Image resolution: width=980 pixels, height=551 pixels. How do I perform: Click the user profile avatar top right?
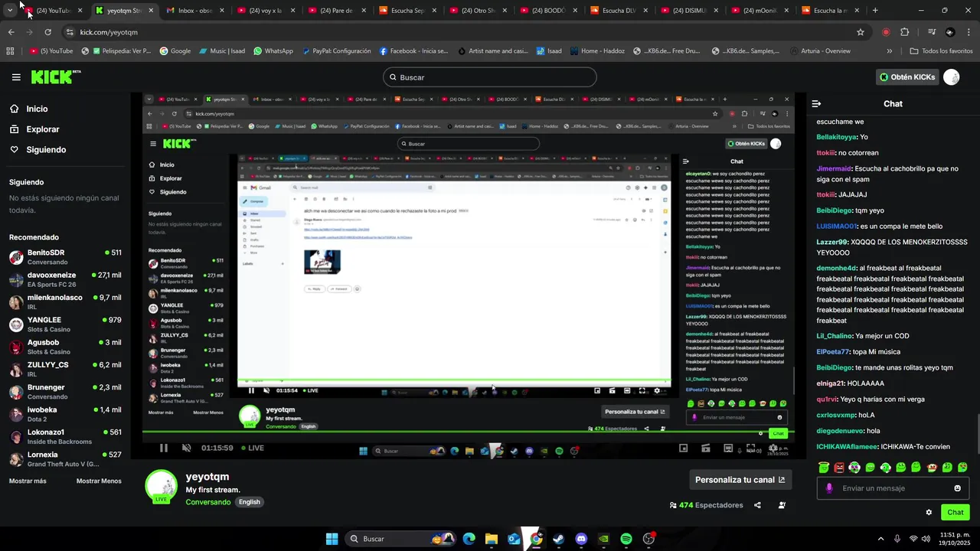coord(951,77)
